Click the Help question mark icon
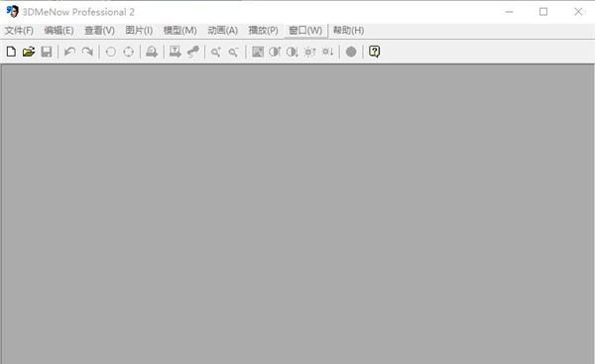 (374, 52)
